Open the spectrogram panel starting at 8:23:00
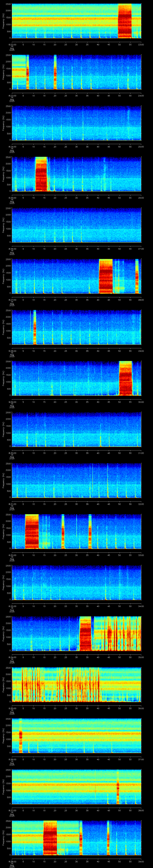 coord(76,72)
